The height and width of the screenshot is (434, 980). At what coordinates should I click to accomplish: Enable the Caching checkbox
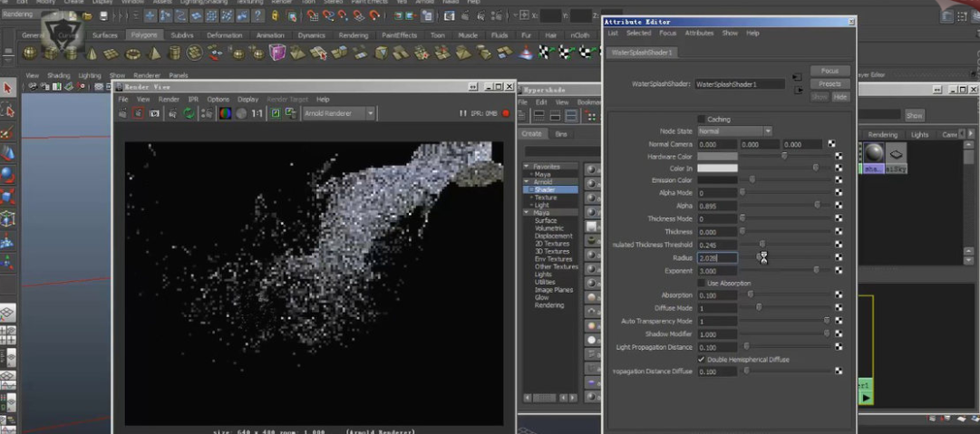[x=701, y=119]
